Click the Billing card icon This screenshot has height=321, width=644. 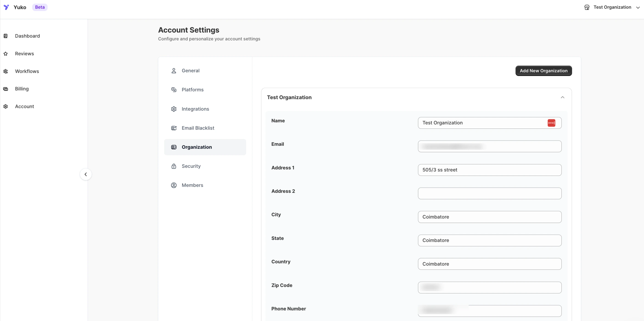(x=6, y=89)
